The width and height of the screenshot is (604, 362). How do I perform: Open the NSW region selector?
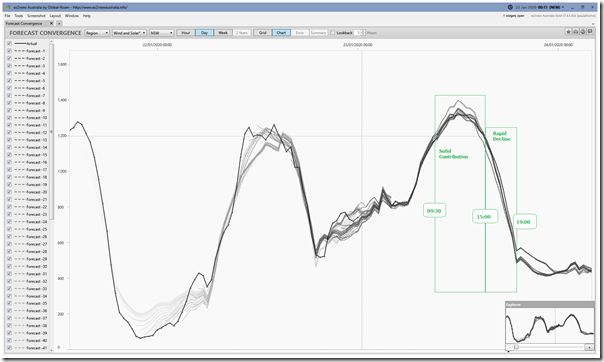click(x=162, y=33)
